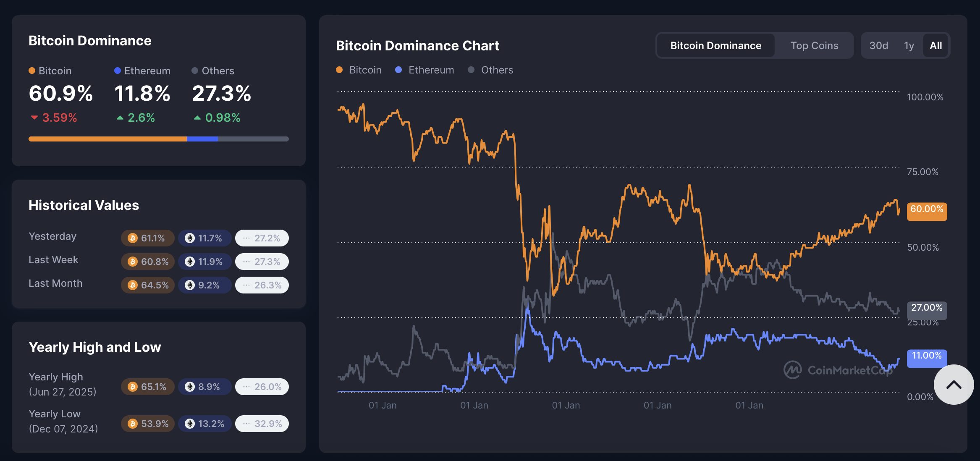Select the 1y time range option
The width and height of the screenshot is (980, 461).
click(908, 45)
